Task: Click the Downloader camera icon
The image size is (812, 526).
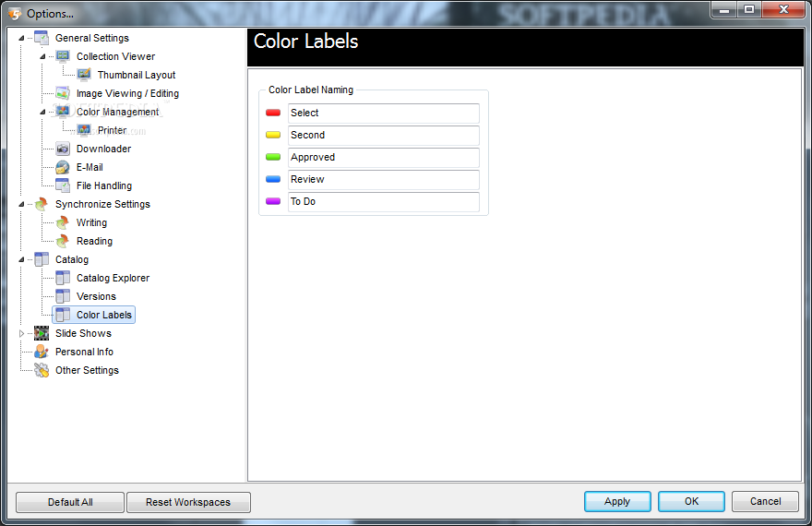Action: (x=63, y=149)
